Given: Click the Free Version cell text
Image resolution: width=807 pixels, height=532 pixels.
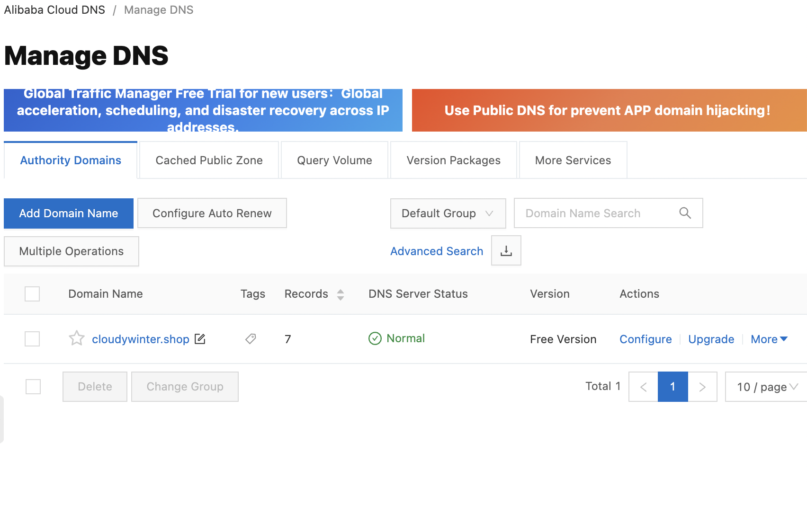Looking at the screenshot, I should click(563, 339).
